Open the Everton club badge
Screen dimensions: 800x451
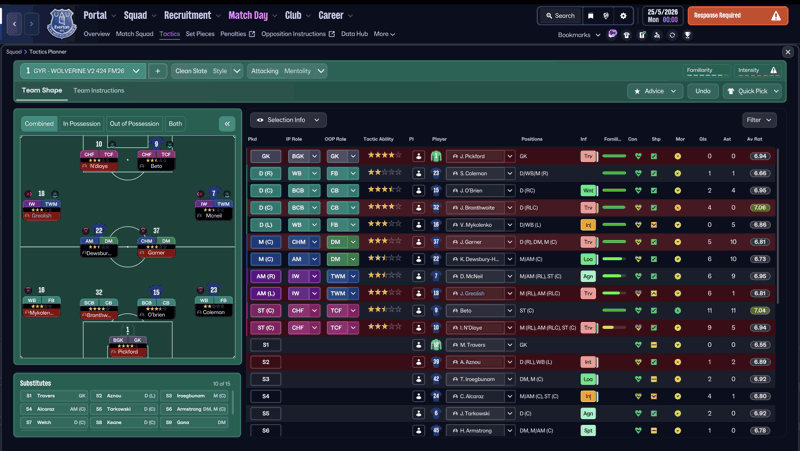pos(62,23)
